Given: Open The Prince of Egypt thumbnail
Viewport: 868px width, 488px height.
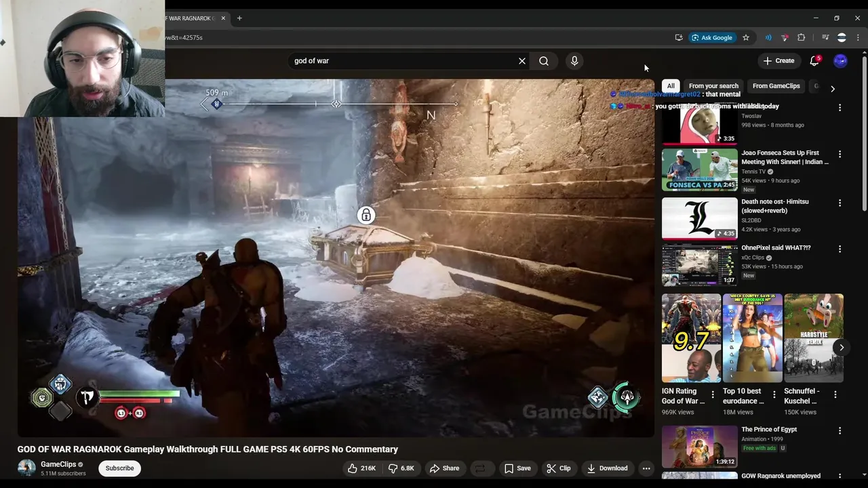Looking at the screenshot, I should click(x=699, y=447).
